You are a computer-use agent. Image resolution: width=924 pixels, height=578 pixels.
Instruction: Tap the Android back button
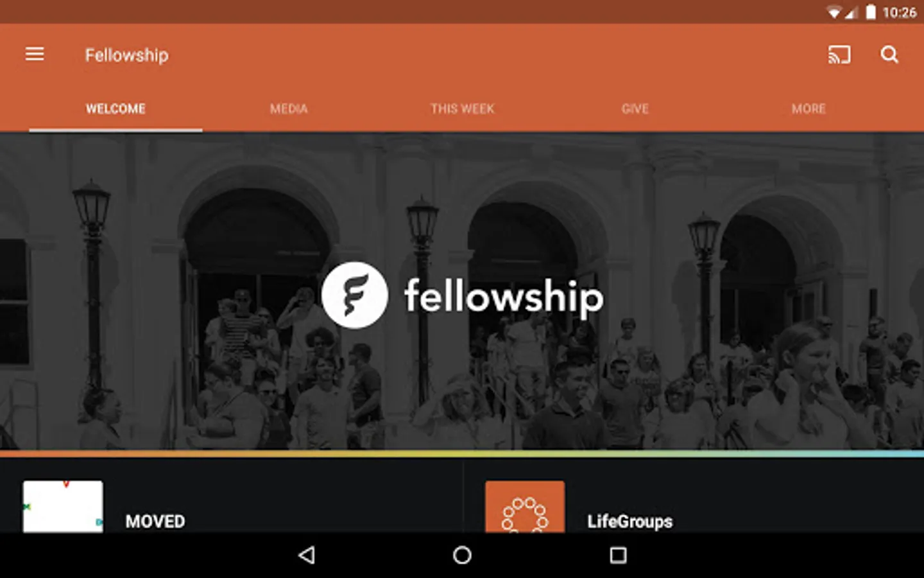307,555
